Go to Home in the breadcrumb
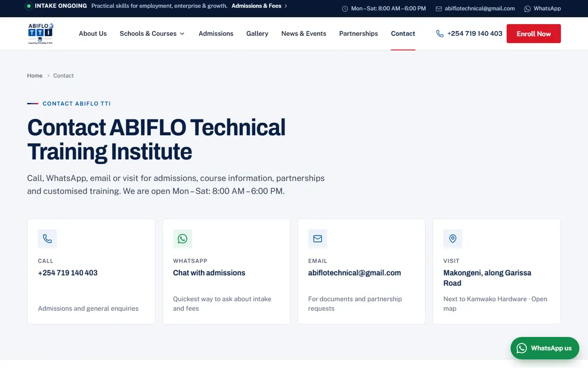 click(35, 76)
